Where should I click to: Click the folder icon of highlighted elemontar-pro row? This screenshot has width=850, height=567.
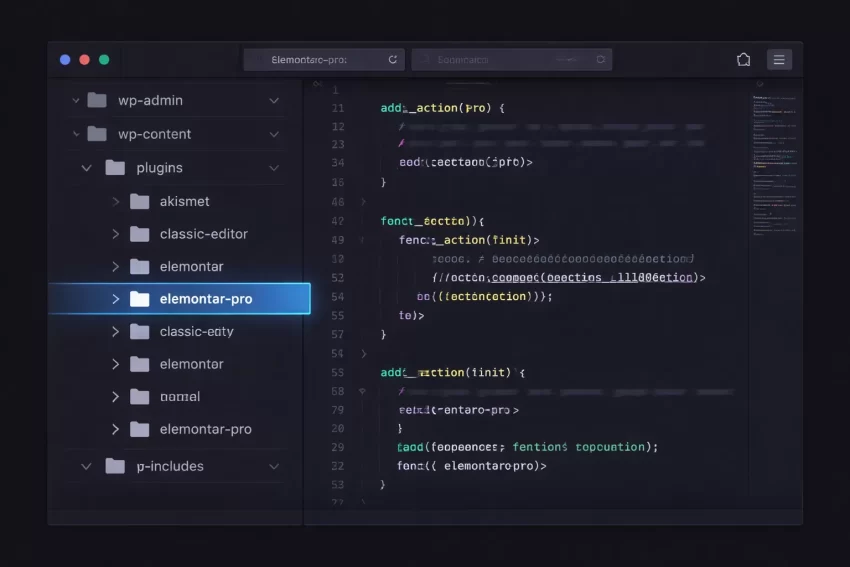tap(139, 299)
